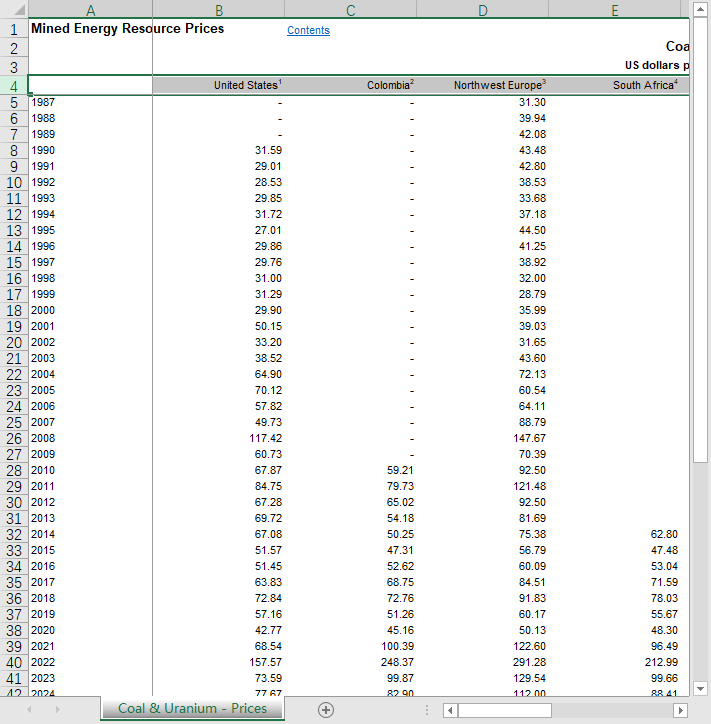Open the Contents hyperlink
Screen dimensions: 711x724
[308, 30]
